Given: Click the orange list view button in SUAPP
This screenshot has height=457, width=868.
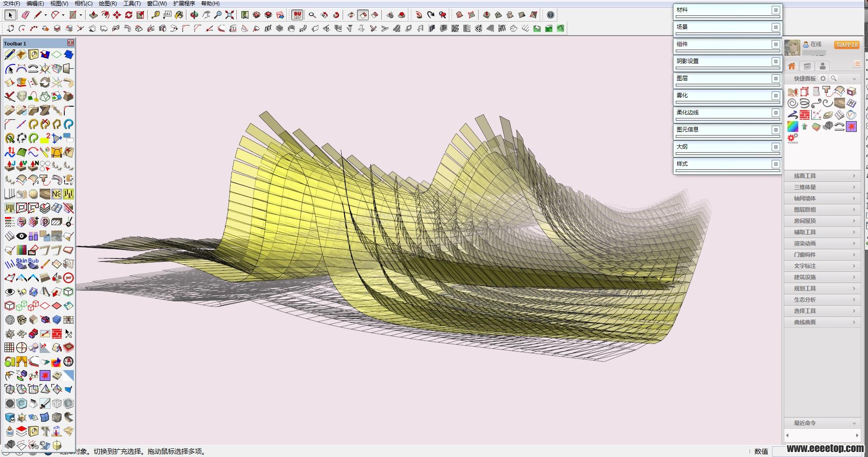Looking at the screenshot, I should tap(857, 64).
